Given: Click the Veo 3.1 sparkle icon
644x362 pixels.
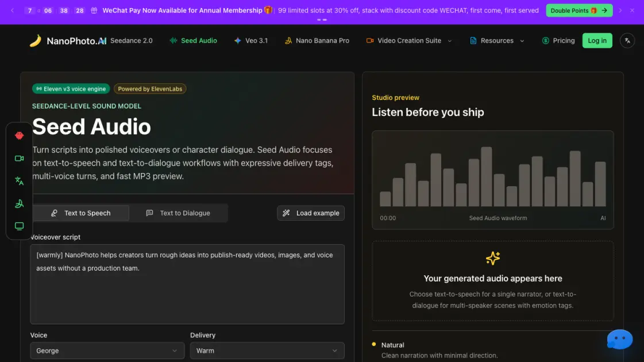Looking at the screenshot, I should (x=237, y=41).
